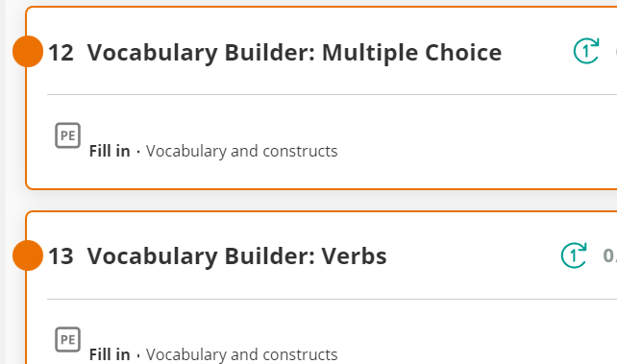
Task: Click the PE badge under Verbs exercise
Action: (67, 340)
